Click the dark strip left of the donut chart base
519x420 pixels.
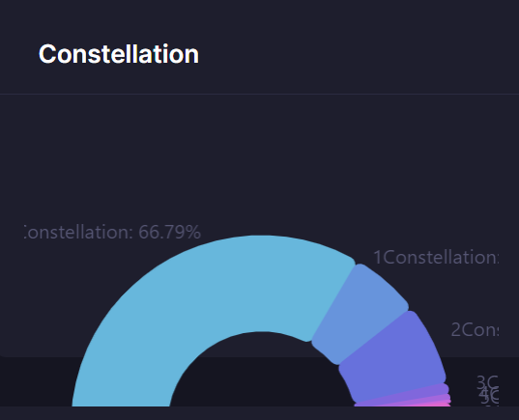pos(35,382)
